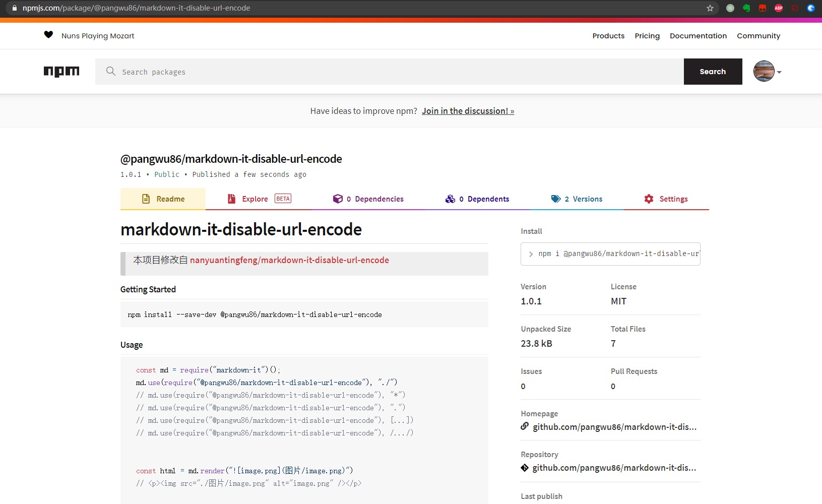
Task: Click the Readme document icon
Action: pos(146,199)
